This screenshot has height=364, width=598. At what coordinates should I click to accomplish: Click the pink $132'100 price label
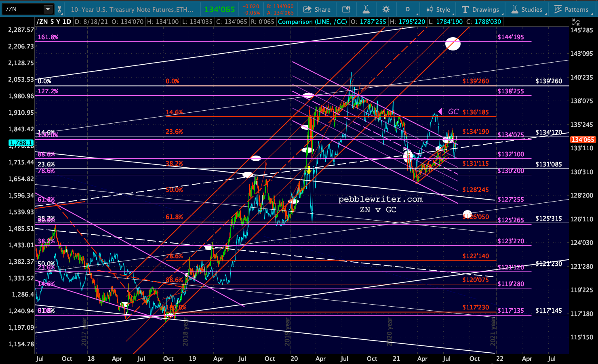[511, 154]
